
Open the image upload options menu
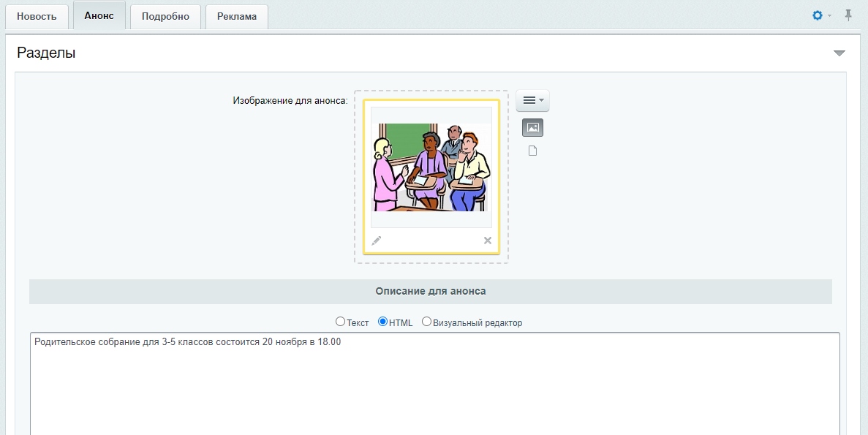click(532, 100)
